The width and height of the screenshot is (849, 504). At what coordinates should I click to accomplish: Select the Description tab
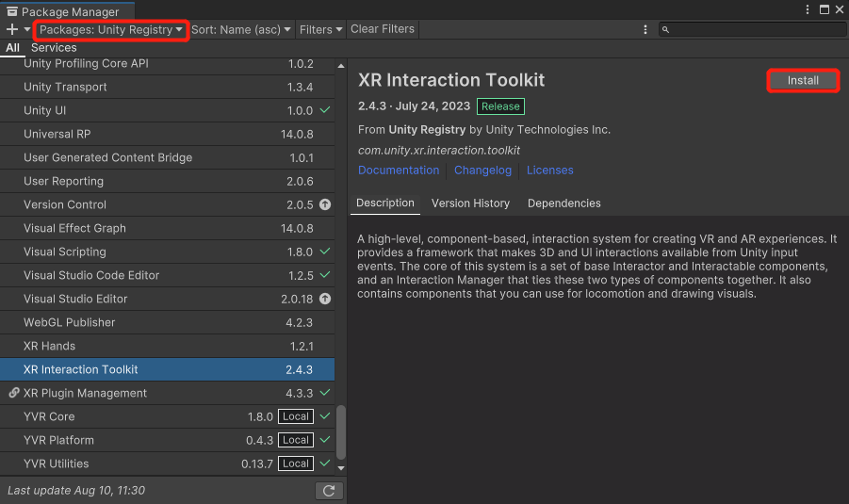tap(385, 203)
